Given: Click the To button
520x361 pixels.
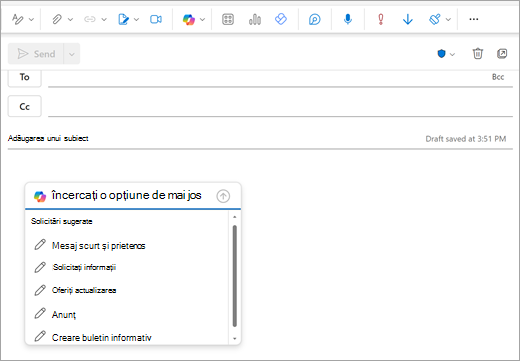Looking at the screenshot, I should coord(25,78).
